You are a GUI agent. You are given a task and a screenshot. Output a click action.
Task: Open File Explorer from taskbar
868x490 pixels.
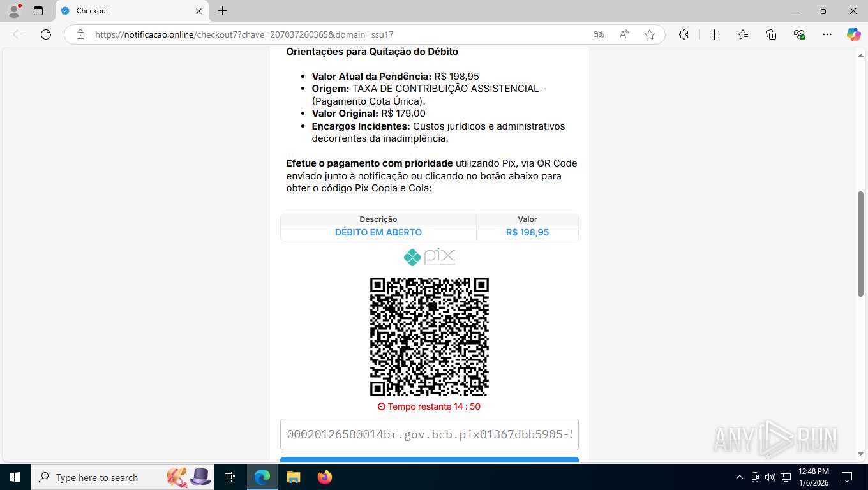[x=293, y=477]
